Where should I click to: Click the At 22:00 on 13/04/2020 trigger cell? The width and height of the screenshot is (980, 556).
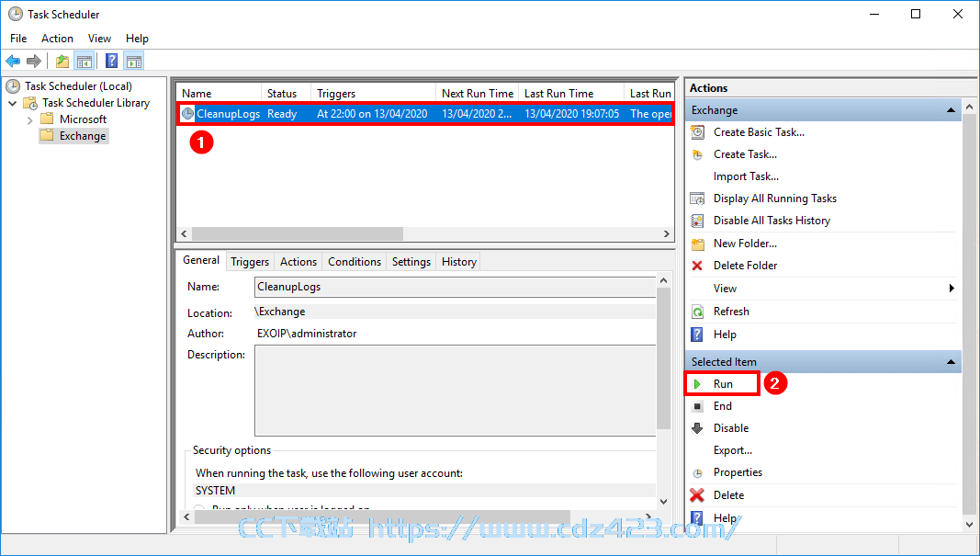tap(372, 114)
